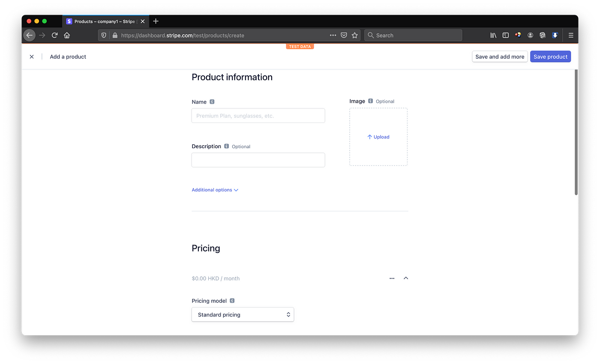
Task: Click Save and add more button
Action: point(500,57)
